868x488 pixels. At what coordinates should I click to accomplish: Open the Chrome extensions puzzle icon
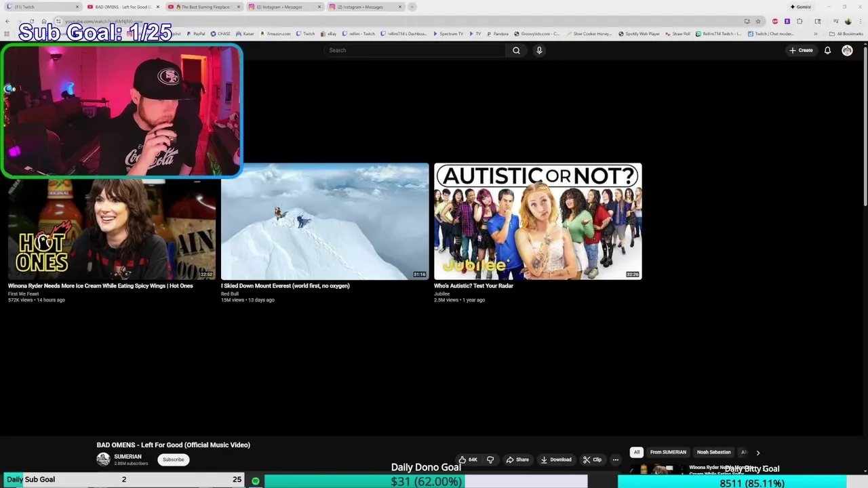click(800, 21)
